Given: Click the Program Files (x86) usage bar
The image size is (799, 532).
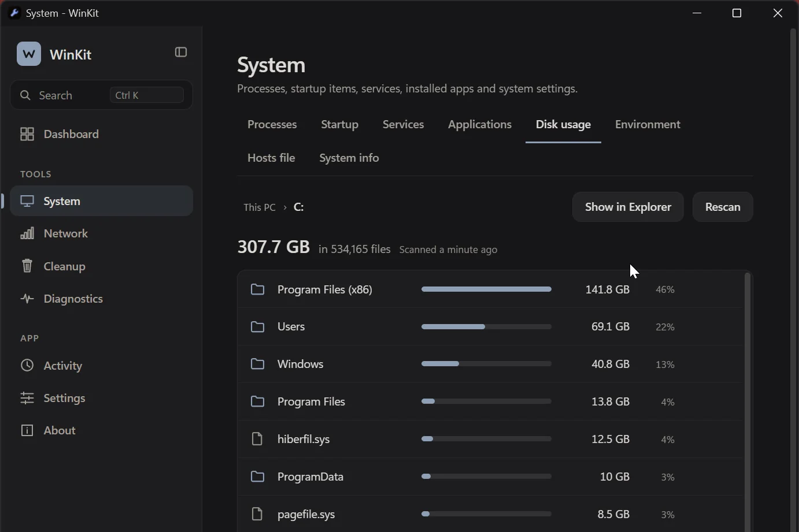Looking at the screenshot, I should tap(486, 289).
